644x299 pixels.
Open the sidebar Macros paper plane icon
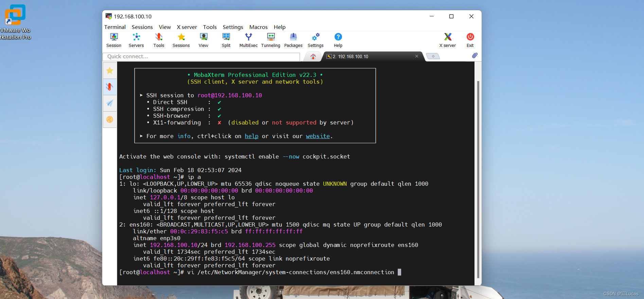(110, 103)
